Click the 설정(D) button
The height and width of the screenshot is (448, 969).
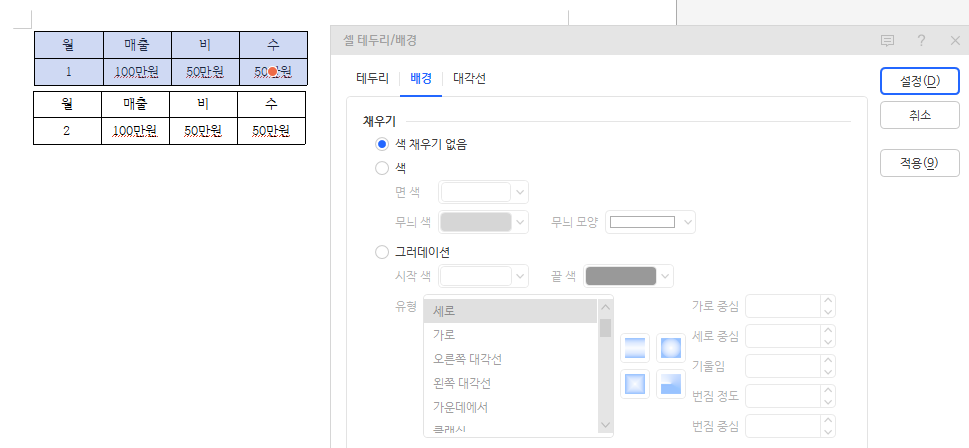(920, 81)
